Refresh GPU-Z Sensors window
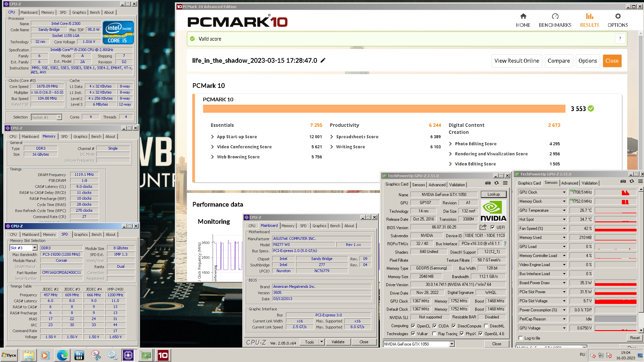 632,182
